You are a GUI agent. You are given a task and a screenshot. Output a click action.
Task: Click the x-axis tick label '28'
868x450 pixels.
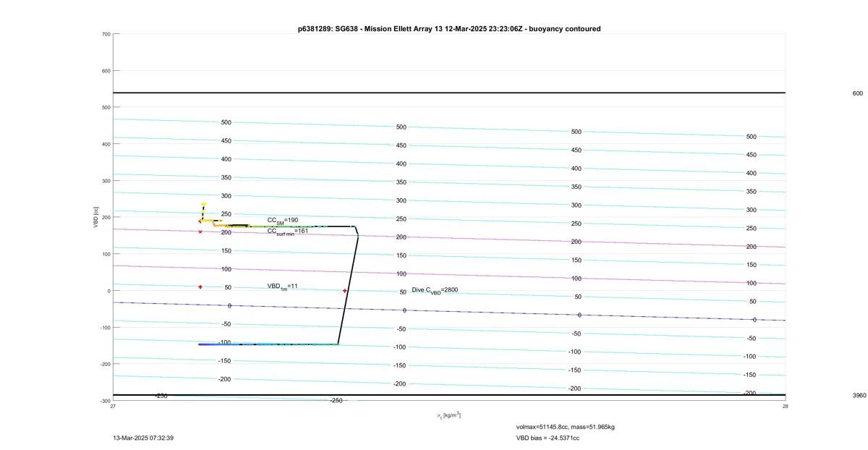click(786, 407)
